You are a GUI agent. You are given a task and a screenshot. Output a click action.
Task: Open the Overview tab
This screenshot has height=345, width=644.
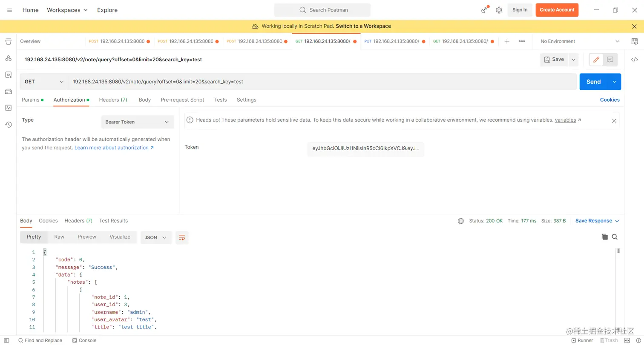click(30, 41)
